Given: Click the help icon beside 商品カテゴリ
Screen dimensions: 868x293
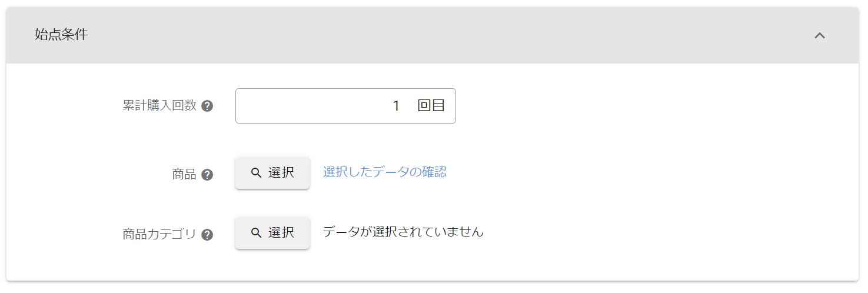Looking at the screenshot, I should [207, 235].
